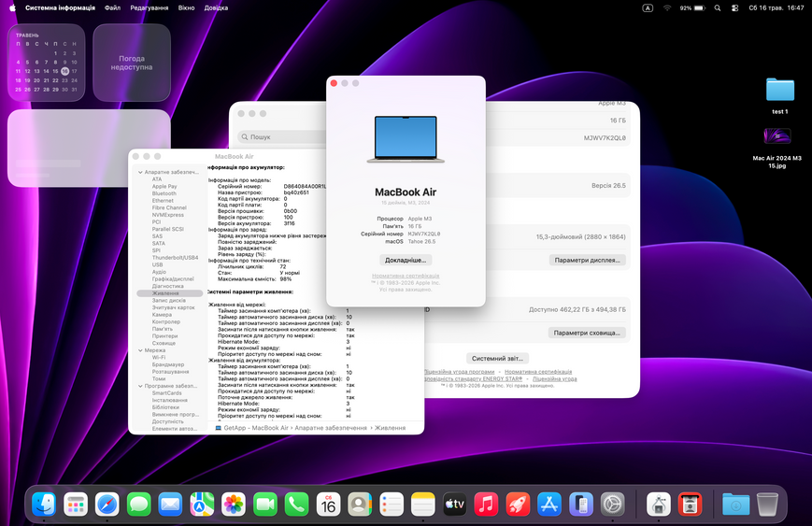Open the Photos app icon
This screenshot has width=812, height=526.
tap(234, 504)
